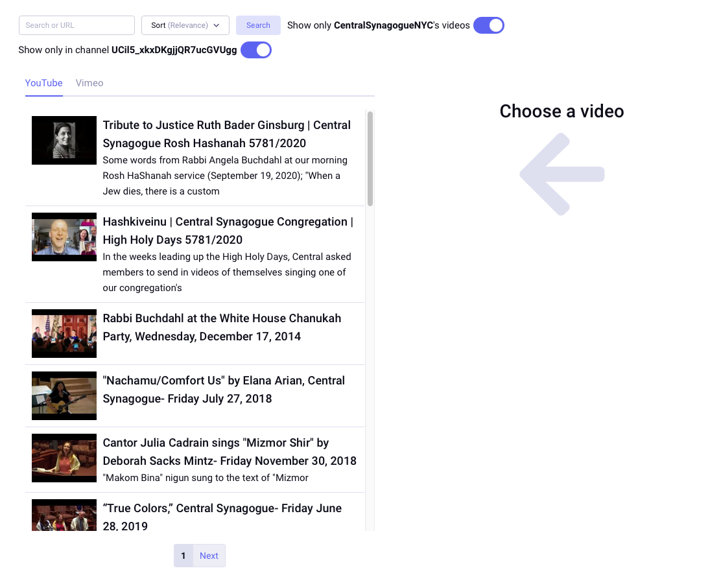Select the Tribute to Justice Ruth Bader Ginsburg title
Screen dimensions: 708x588
(227, 134)
